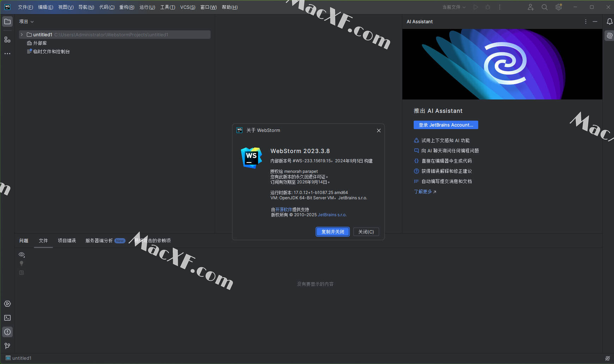Image resolution: width=614 pixels, height=364 pixels.
Task: Open the 导航(N) menu
Action: pyautogui.click(x=86, y=7)
